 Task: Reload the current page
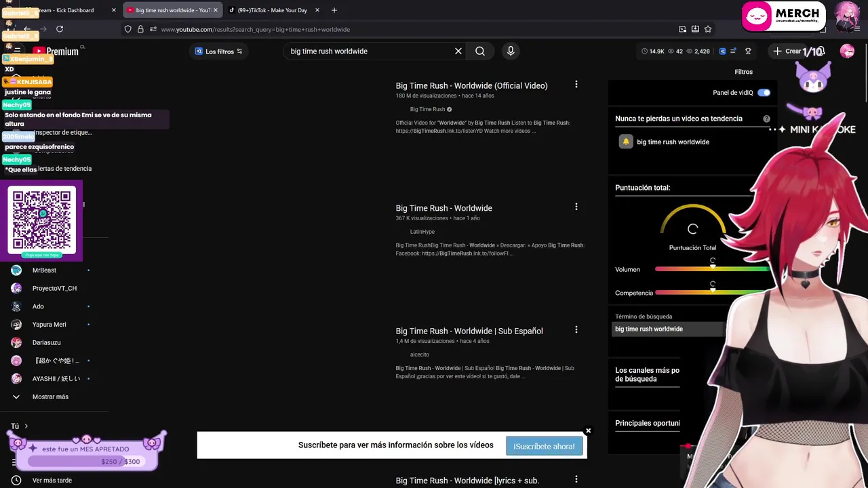[60, 29]
